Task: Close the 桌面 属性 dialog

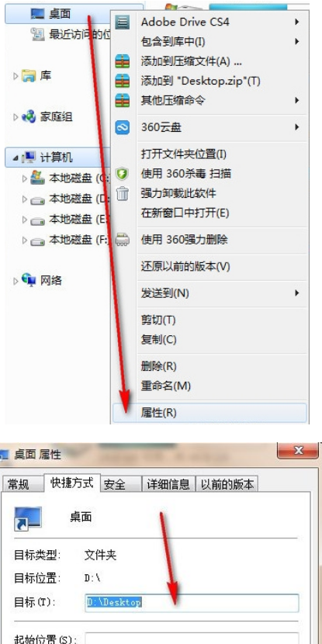Action: point(298,452)
